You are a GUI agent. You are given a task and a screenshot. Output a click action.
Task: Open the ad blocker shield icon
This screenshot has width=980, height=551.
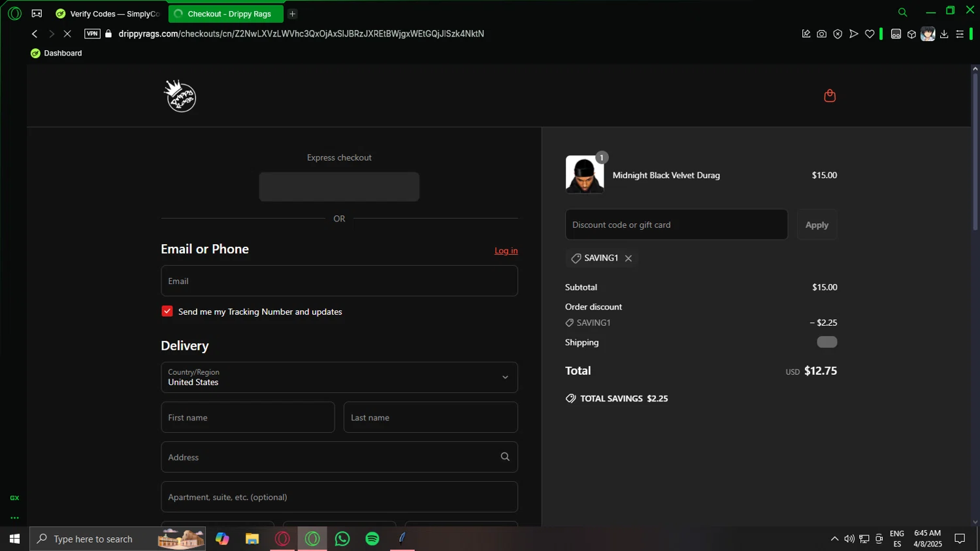[838, 34]
